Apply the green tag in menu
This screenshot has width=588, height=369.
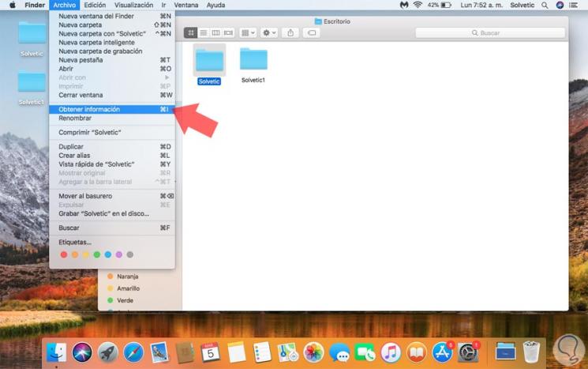point(97,254)
